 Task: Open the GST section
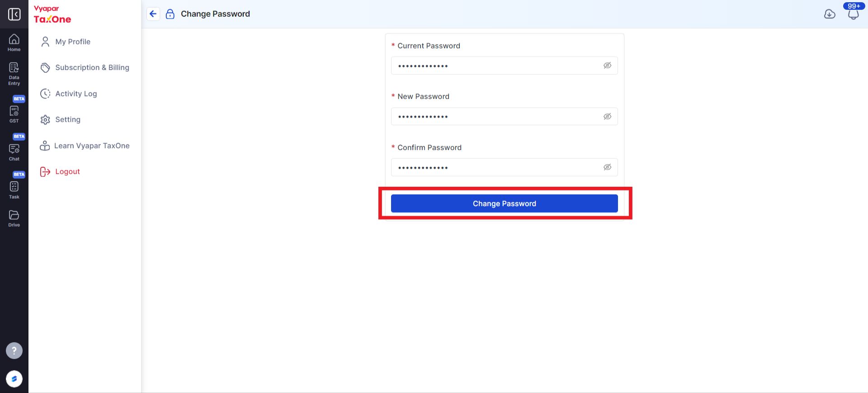(x=14, y=114)
